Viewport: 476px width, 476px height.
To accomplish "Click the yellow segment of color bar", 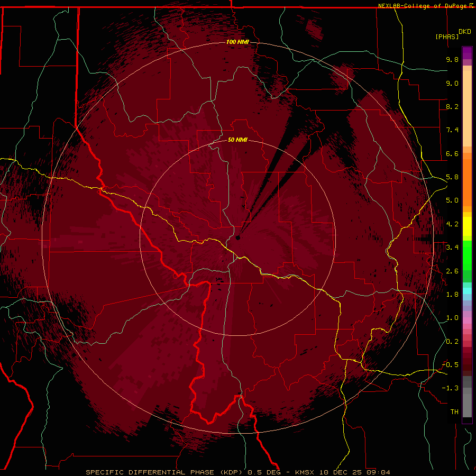I will point(467,226).
